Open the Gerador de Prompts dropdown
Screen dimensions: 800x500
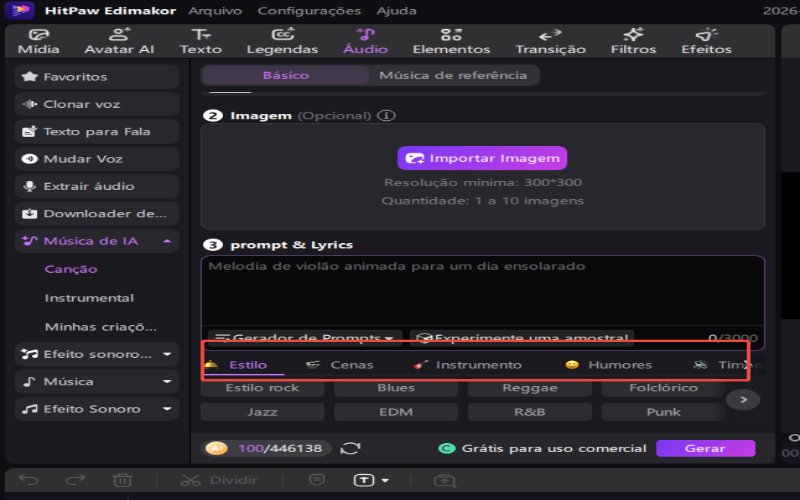305,338
